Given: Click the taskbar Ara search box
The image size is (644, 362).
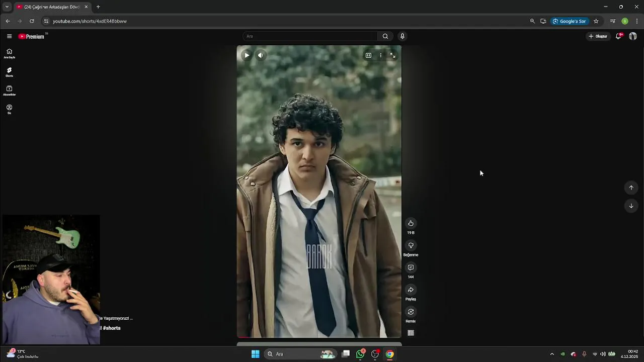Looking at the screenshot, I should pyautogui.click(x=300, y=354).
